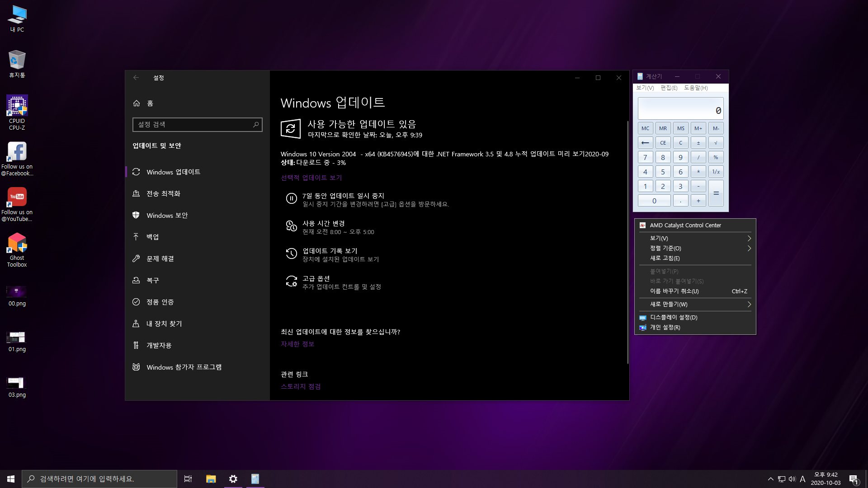
Task: Click the 스토리지 점검 link
Action: coord(301,386)
